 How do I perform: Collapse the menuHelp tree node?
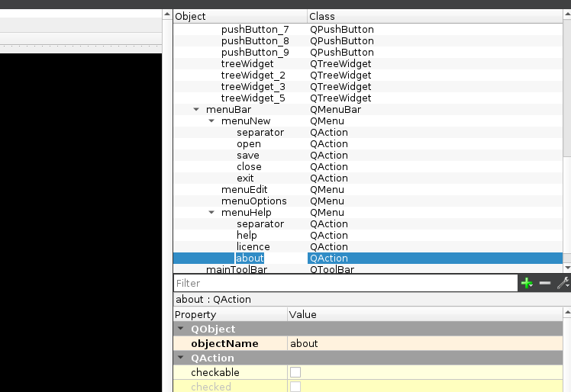click(211, 212)
